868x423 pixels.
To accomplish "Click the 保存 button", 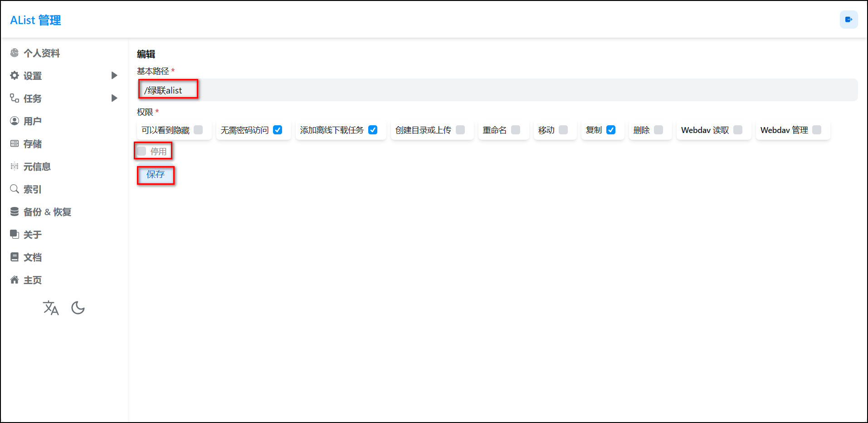I will coord(156,175).
